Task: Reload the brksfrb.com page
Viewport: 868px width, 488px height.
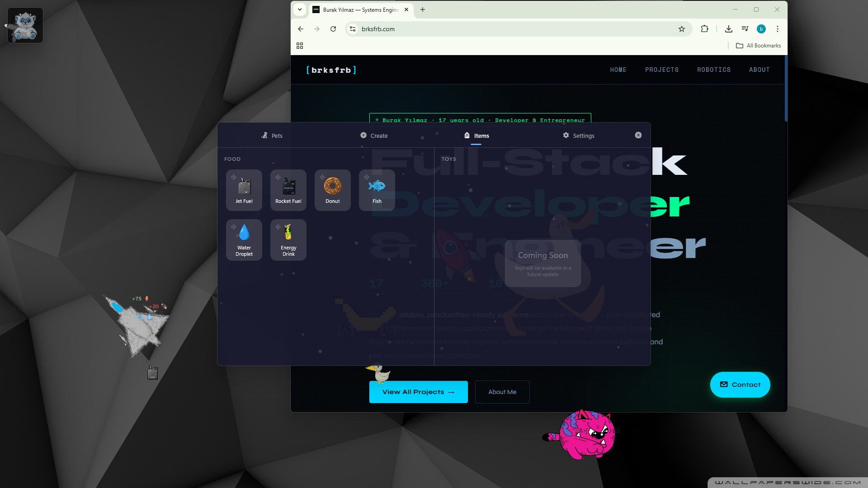Action: (333, 29)
